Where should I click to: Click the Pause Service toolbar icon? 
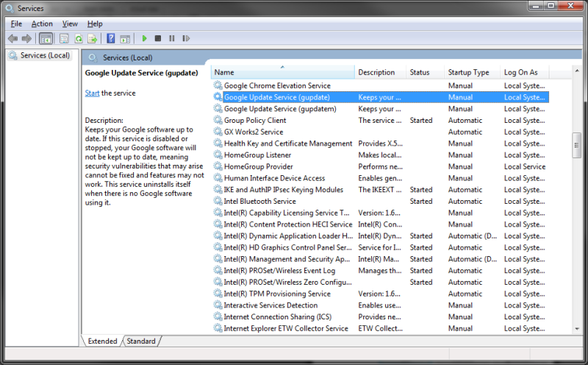pyautogui.click(x=172, y=38)
